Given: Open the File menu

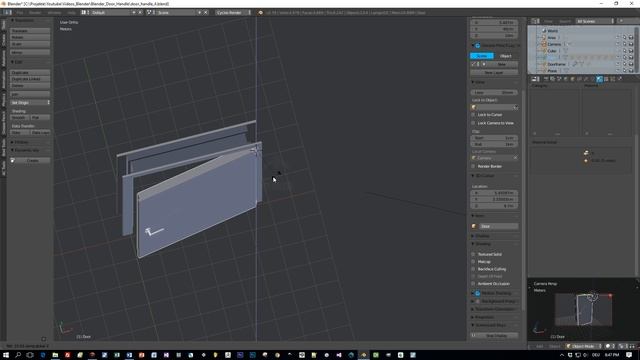Looking at the screenshot, I should click(x=20, y=13).
